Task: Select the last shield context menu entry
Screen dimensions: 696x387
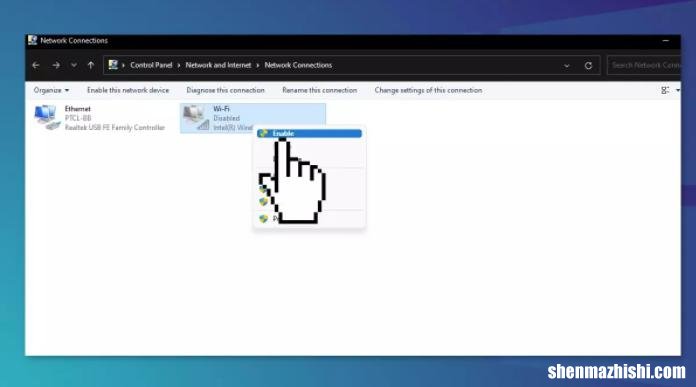Action: coord(309,219)
